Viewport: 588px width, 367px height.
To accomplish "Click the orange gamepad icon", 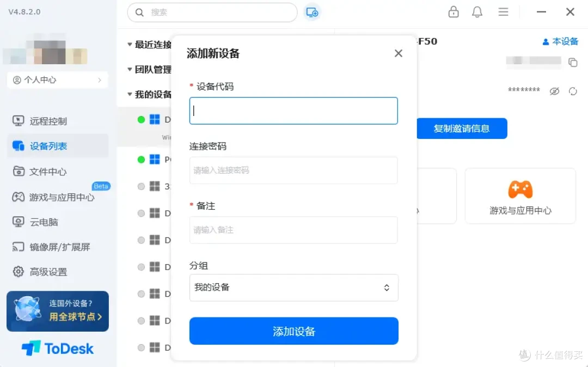I will tap(520, 189).
